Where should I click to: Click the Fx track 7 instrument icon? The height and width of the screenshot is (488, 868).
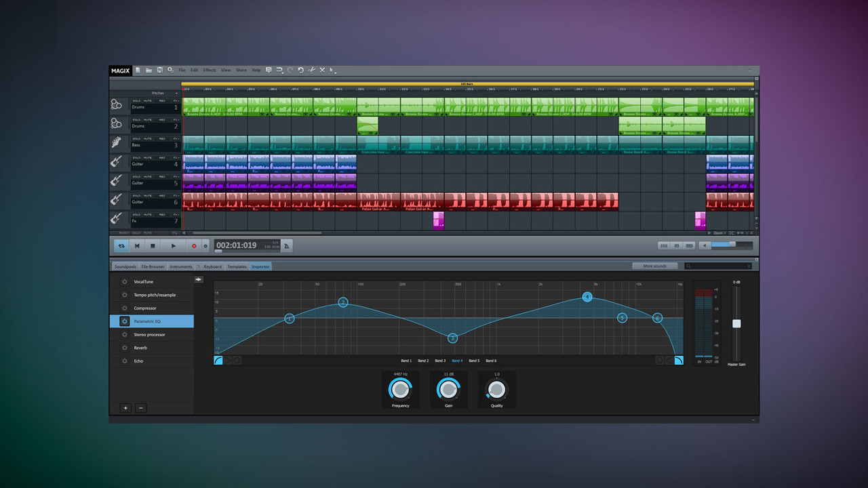click(117, 218)
